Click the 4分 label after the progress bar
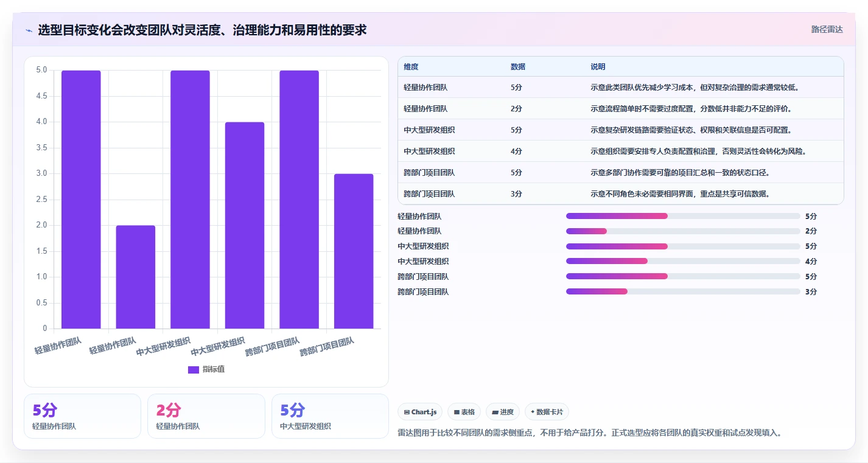 click(x=811, y=262)
